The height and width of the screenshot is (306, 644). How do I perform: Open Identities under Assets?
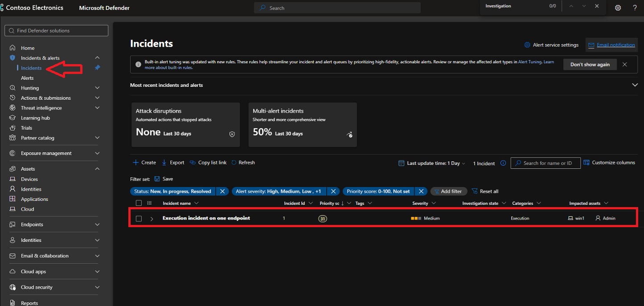31,189
